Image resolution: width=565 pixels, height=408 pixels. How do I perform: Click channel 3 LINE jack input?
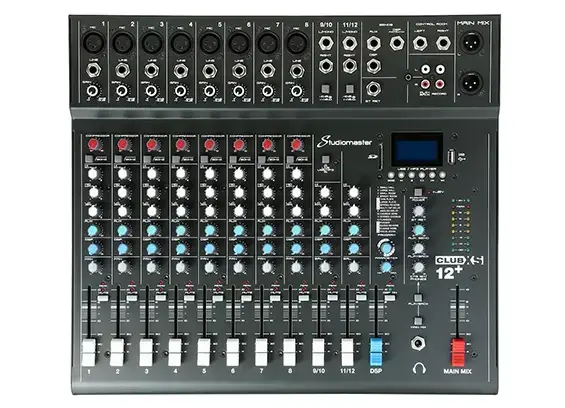point(152,71)
